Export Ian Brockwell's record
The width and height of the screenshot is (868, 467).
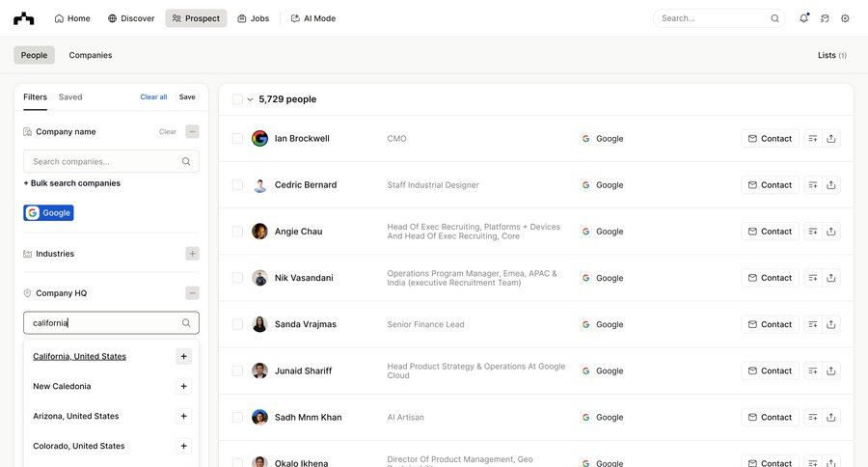click(x=831, y=139)
